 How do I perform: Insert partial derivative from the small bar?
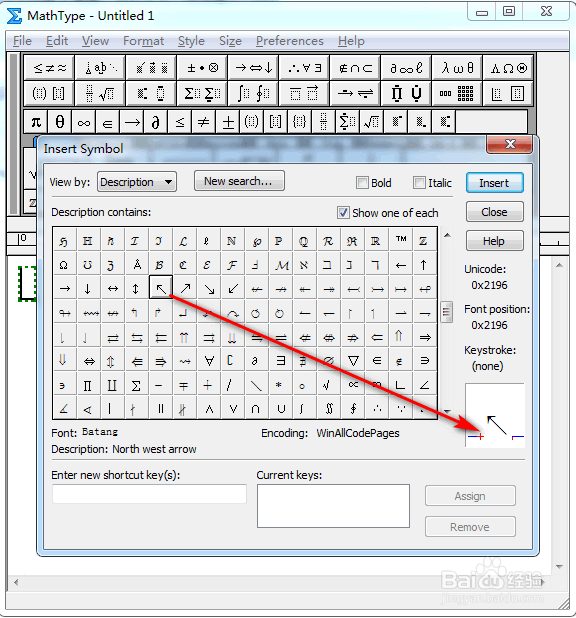[156, 122]
